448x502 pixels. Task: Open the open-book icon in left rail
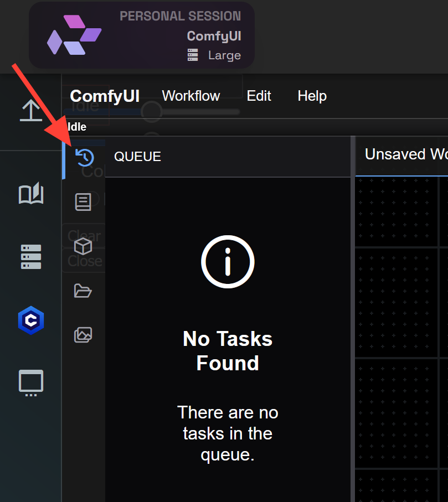pos(31,193)
